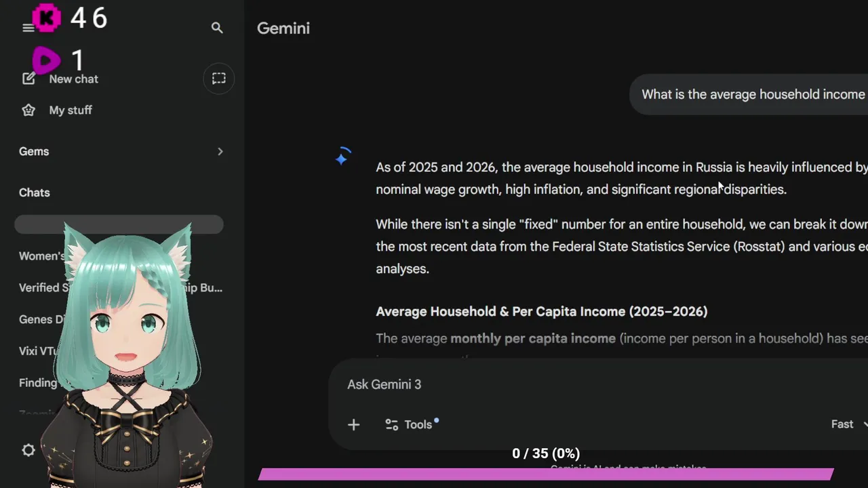Screen dimensions: 868x488
Task: Click the Gemini sparkle response icon
Action: point(342,159)
